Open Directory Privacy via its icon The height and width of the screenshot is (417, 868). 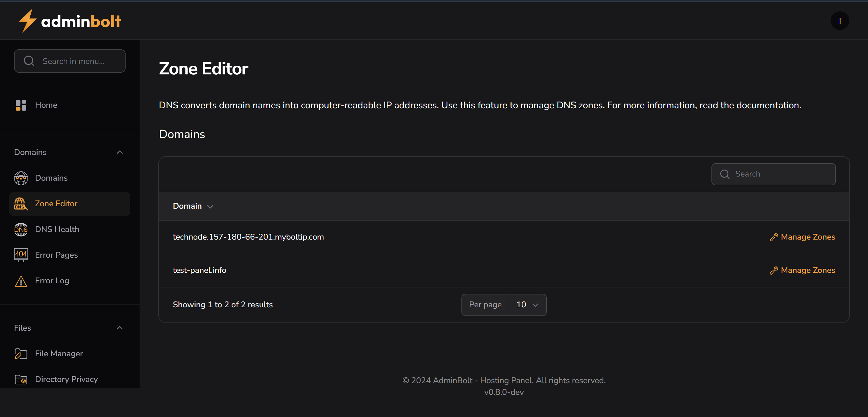(20, 379)
